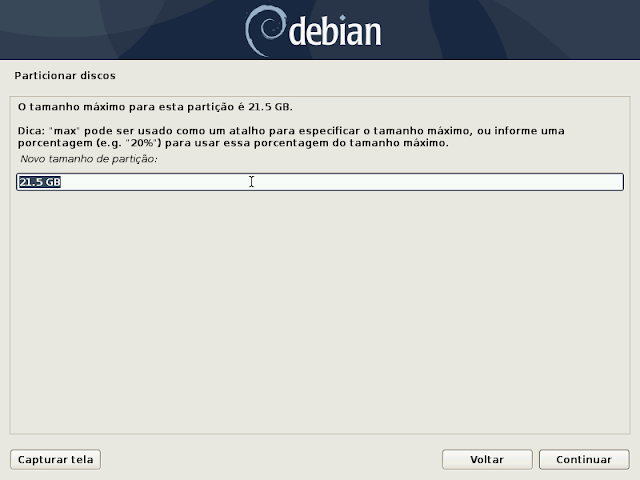Click the Debian swirl logo
The image size is (640, 480).
(264, 31)
